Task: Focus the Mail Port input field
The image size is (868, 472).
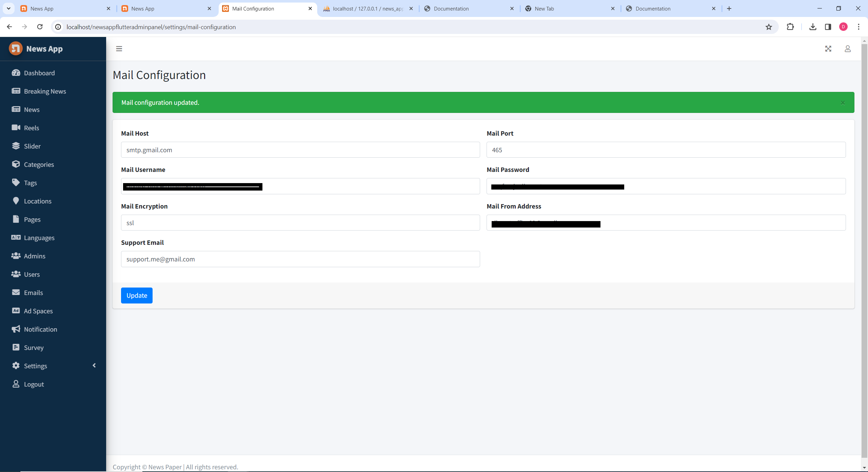Action: coord(666,150)
